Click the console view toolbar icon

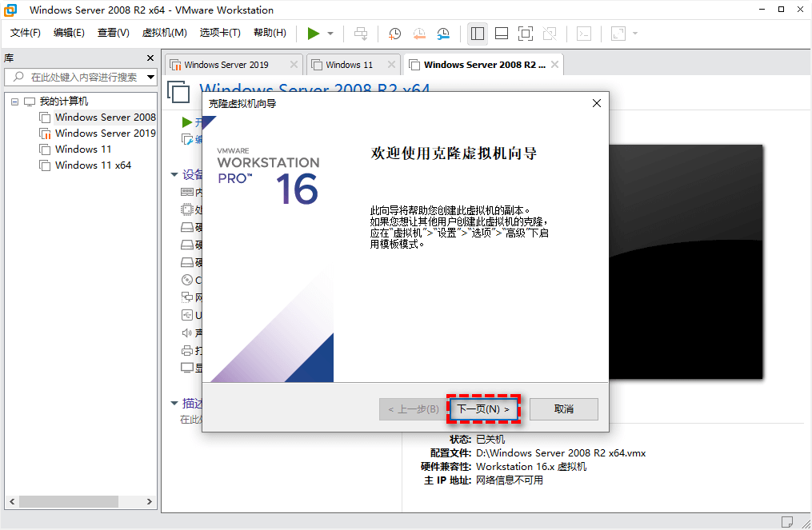click(584, 34)
